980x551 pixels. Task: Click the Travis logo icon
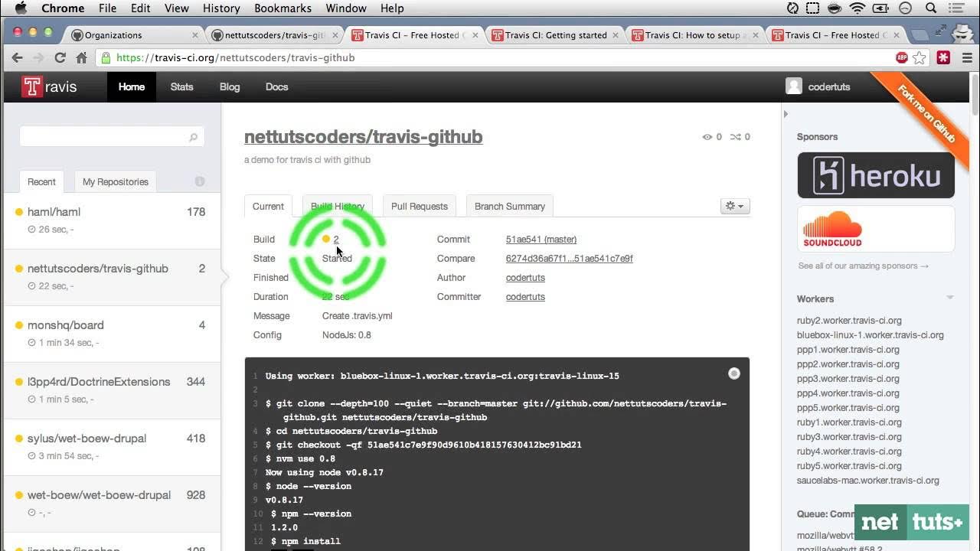31,86
